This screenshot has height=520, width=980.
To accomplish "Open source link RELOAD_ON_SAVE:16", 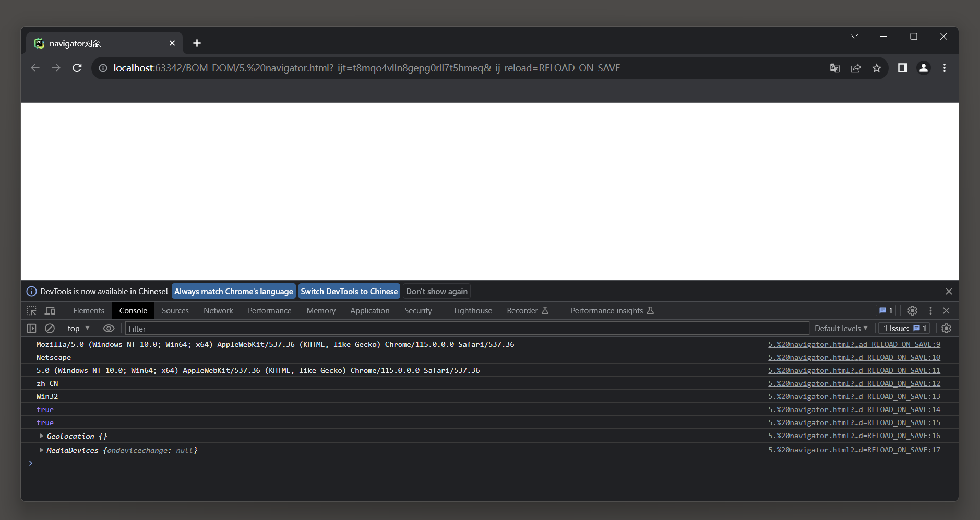I will pos(854,436).
